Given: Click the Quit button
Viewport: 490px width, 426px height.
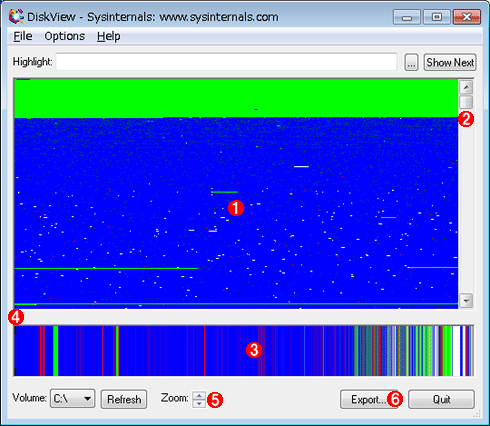Looking at the screenshot, I should tap(441, 399).
